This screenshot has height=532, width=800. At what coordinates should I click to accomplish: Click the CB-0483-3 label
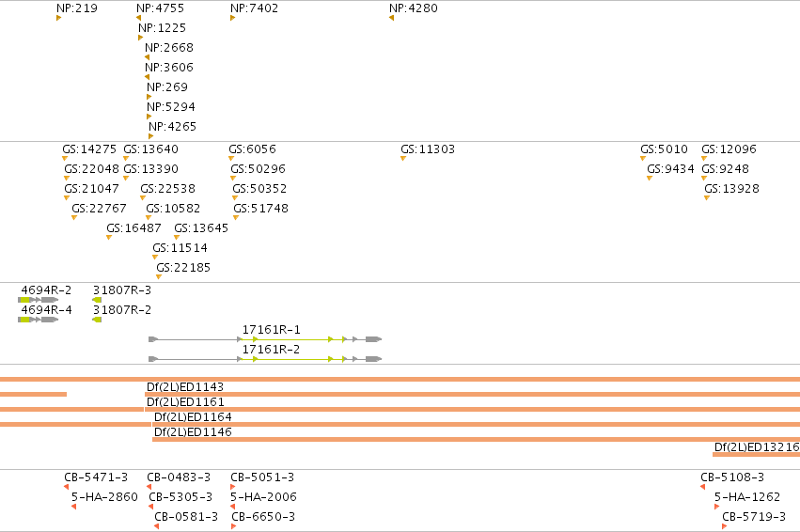pos(179,477)
